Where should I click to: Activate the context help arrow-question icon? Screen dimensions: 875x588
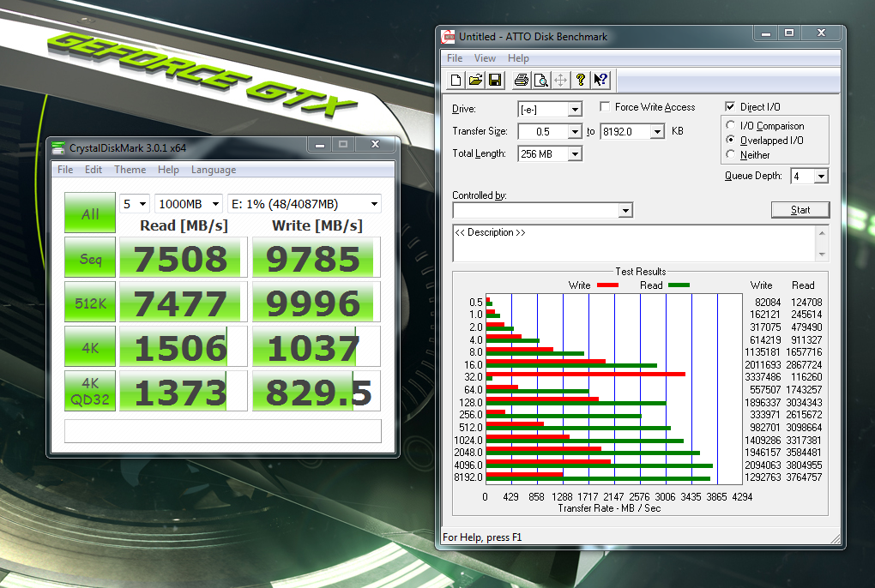[x=600, y=81]
